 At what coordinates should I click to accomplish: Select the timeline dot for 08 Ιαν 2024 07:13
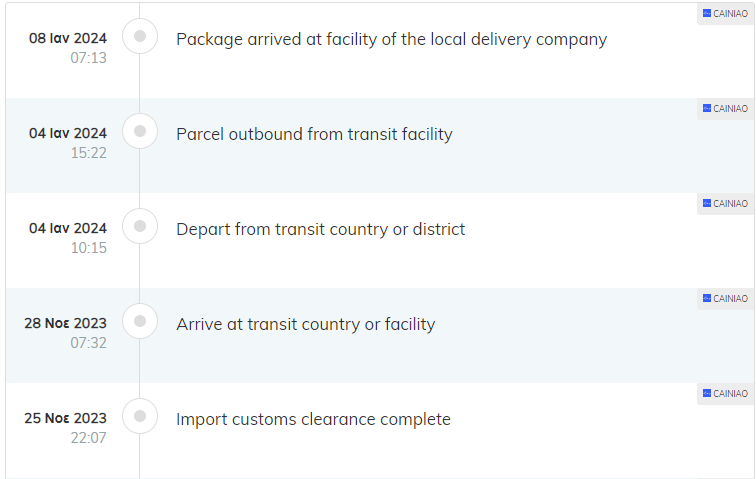tap(140, 36)
